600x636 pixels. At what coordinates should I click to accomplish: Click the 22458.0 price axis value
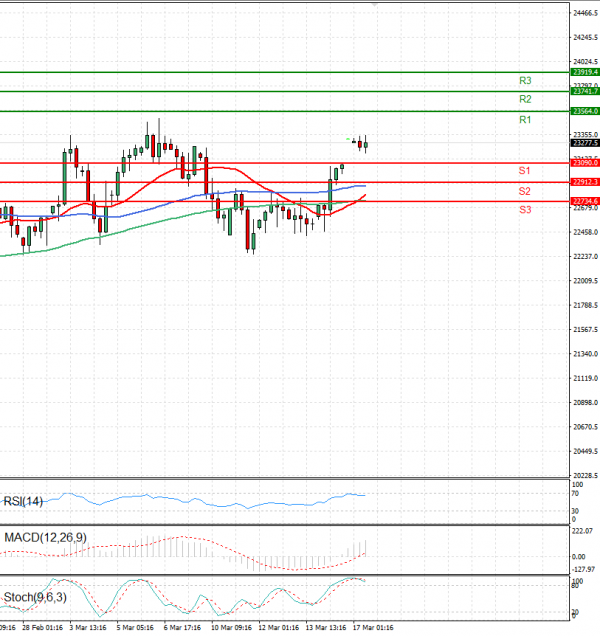coord(585,232)
